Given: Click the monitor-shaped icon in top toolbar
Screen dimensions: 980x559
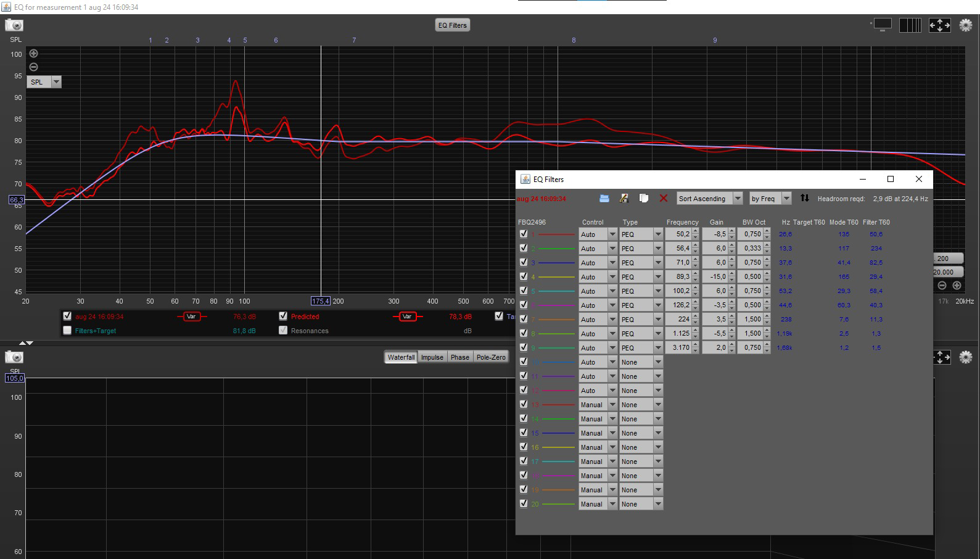Looking at the screenshot, I should tap(883, 25).
